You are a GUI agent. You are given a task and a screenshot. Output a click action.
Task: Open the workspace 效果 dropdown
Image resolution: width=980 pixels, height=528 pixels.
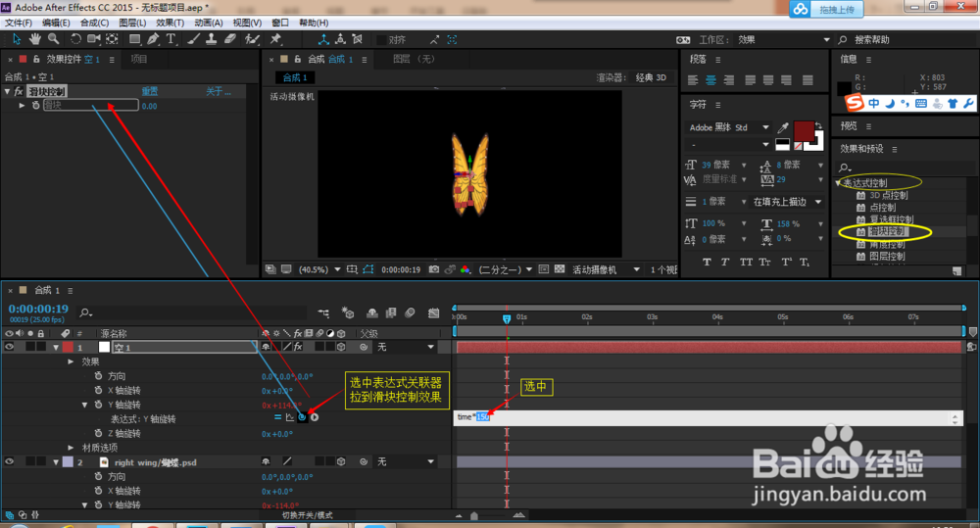click(x=826, y=39)
